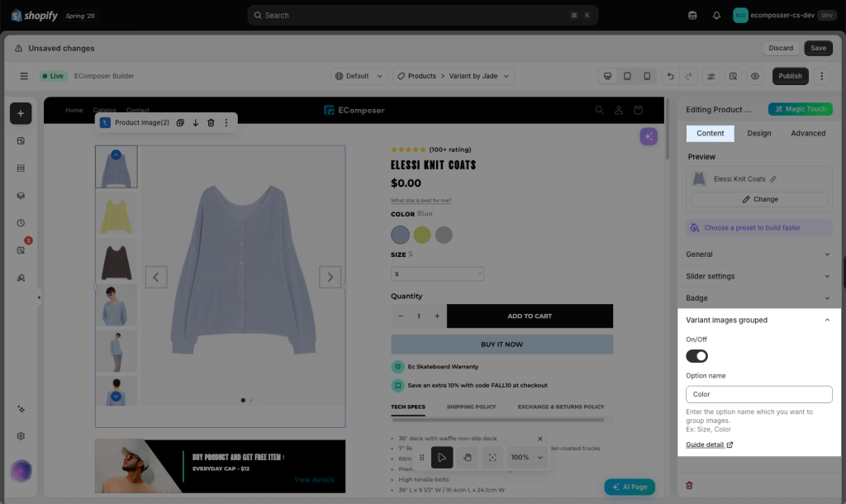Select the yellow color swatch

(422, 235)
